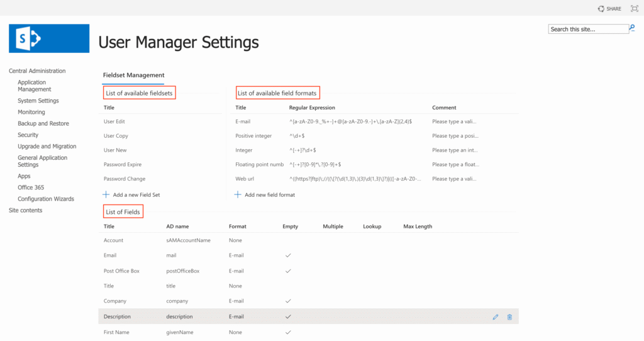Select the User New fieldset
The height and width of the screenshot is (341, 644).
[115, 150]
